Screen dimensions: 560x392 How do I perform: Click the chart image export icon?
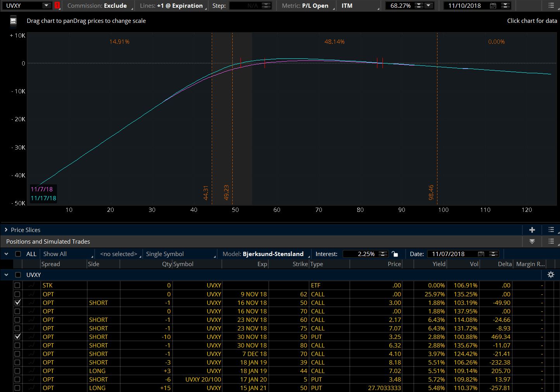click(13, 21)
